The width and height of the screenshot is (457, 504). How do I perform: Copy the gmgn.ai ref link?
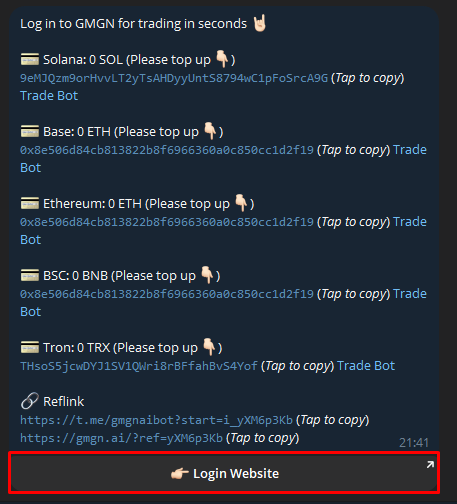121,438
